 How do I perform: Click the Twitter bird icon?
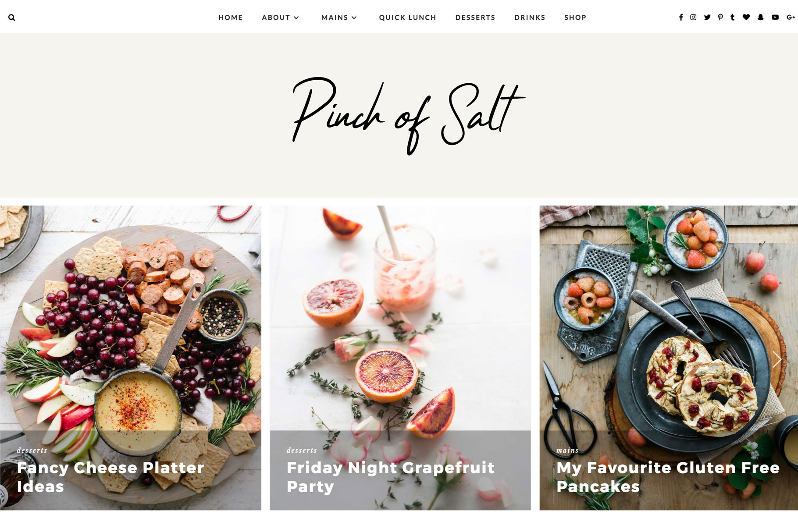(x=707, y=17)
